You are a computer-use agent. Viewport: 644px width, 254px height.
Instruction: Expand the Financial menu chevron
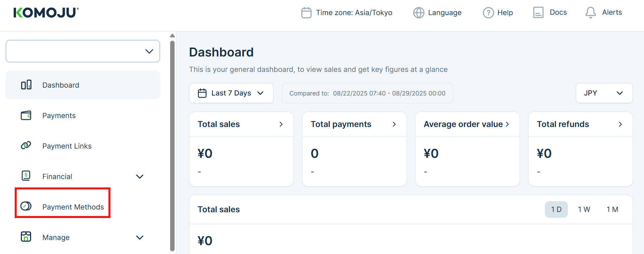coord(140,177)
